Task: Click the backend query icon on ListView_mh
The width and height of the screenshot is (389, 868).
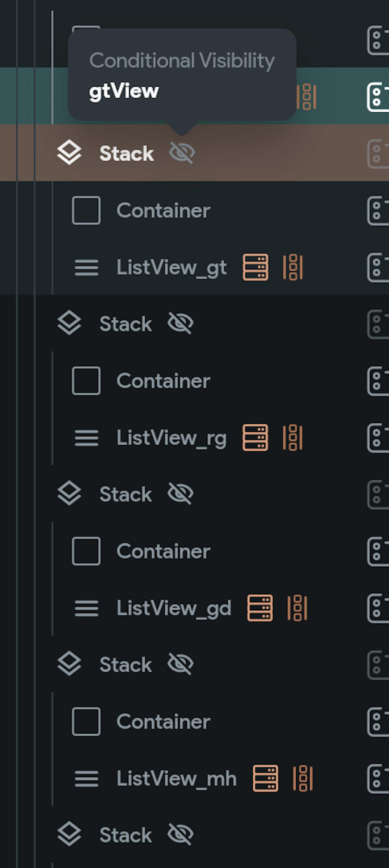Action: 265,778
